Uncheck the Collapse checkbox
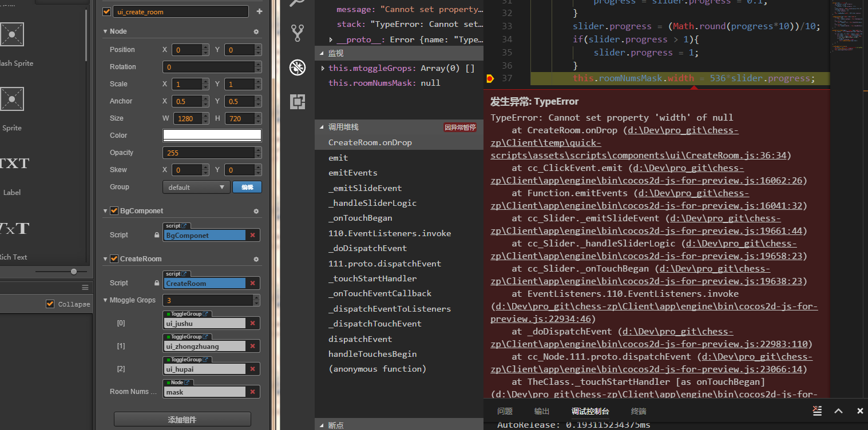The width and height of the screenshot is (868, 430). point(50,304)
